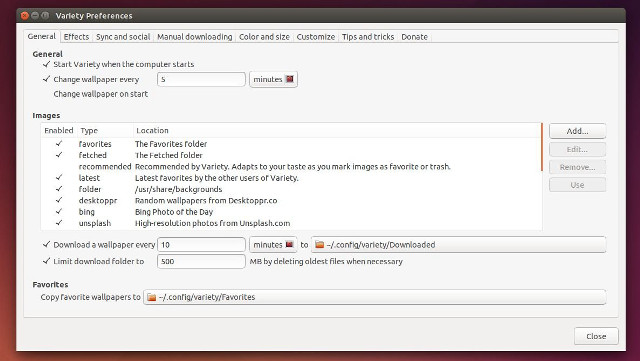The image size is (640, 361).
Task: Close the Variety Preferences window via titlebar
Action: pyautogui.click(x=24, y=16)
